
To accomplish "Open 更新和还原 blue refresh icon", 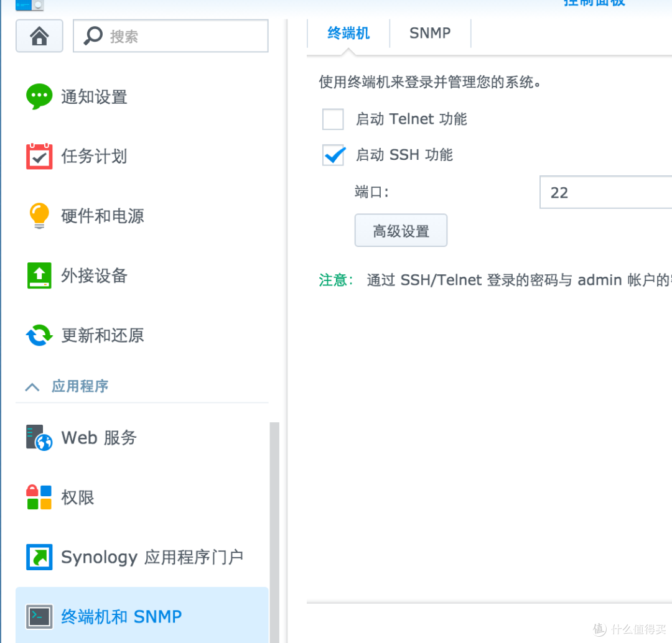I will pyautogui.click(x=39, y=335).
